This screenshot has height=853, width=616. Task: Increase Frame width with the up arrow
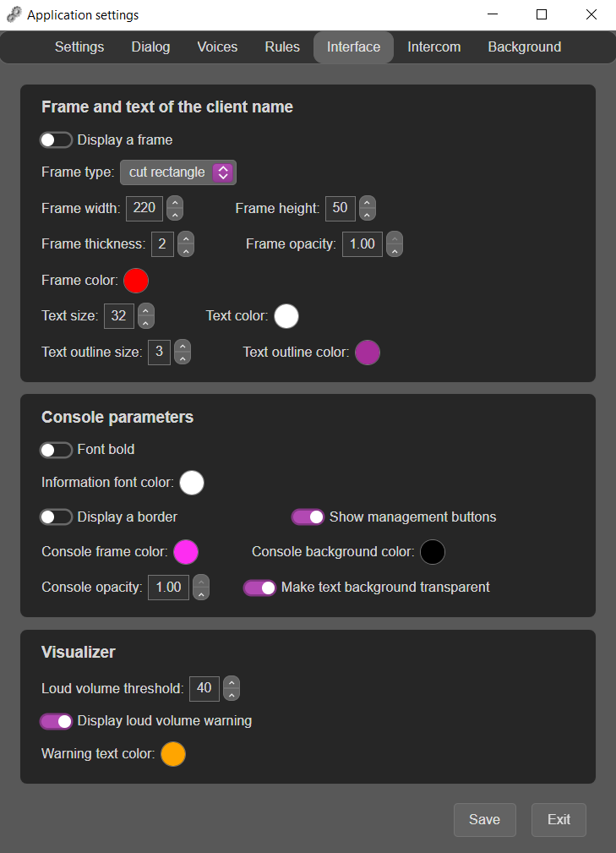[175, 202]
